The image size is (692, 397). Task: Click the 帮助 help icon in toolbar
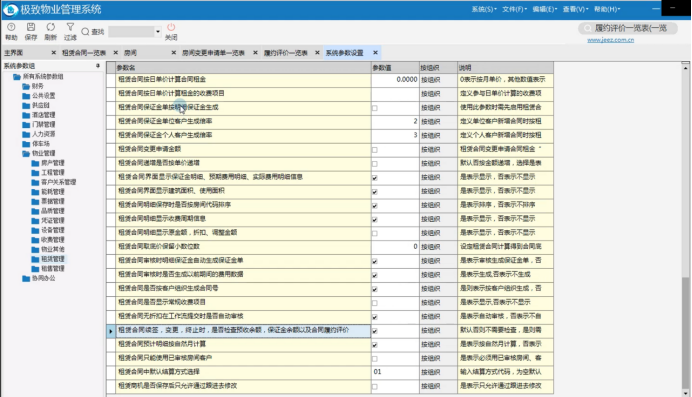coord(11,27)
